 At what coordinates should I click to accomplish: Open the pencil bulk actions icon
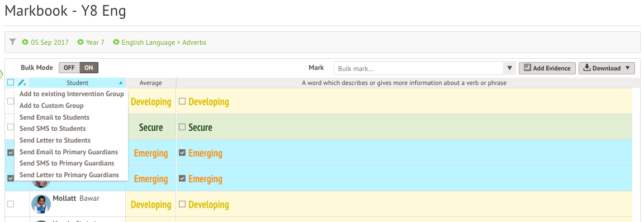point(22,83)
